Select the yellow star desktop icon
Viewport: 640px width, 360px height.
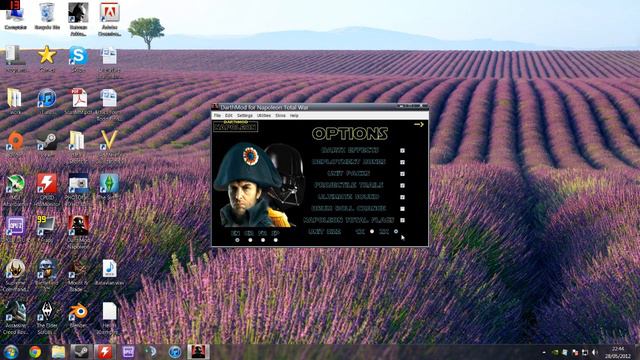pyautogui.click(x=47, y=58)
